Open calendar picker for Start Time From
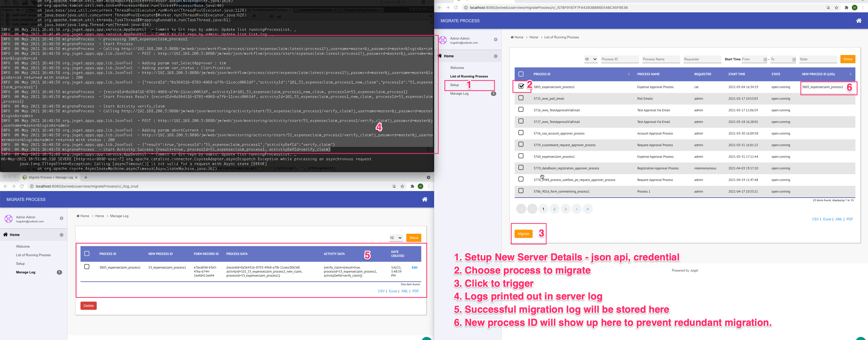Viewport: 868px width, 340px height. point(765,60)
